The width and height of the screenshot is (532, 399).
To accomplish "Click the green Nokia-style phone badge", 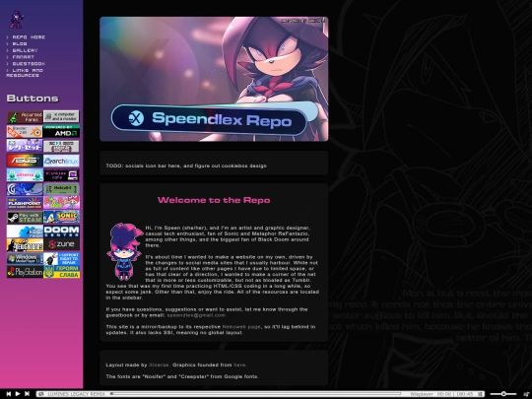I will pos(61,188).
